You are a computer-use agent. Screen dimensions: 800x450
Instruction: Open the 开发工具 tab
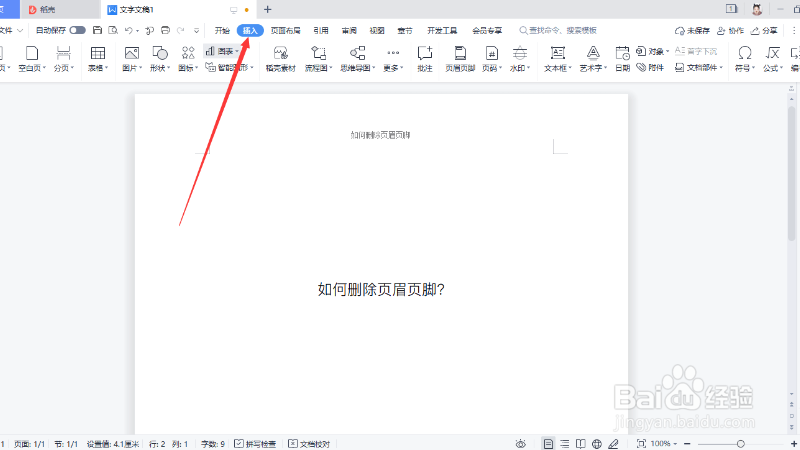click(442, 31)
